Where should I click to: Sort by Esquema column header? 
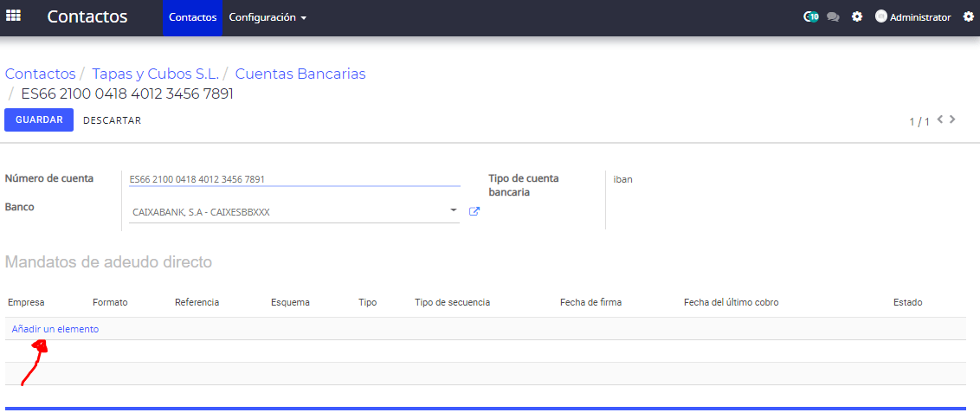tap(291, 303)
